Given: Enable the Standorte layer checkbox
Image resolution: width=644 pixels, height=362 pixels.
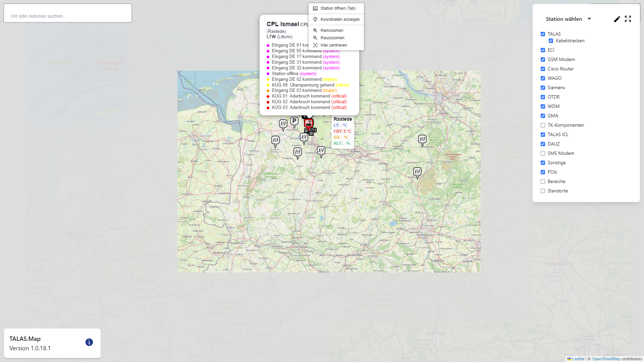Looking at the screenshot, I should [543, 191].
